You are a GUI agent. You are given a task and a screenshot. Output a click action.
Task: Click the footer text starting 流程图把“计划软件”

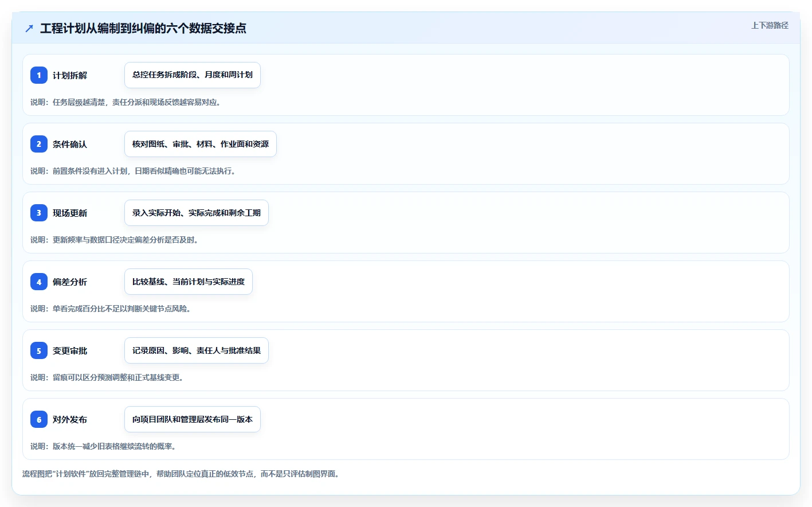(x=181, y=474)
